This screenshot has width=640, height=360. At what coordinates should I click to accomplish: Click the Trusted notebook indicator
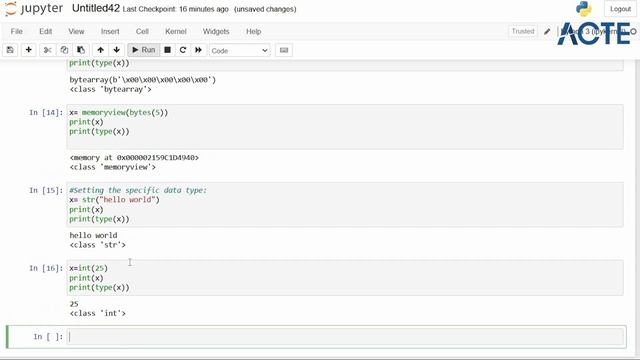tap(523, 31)
